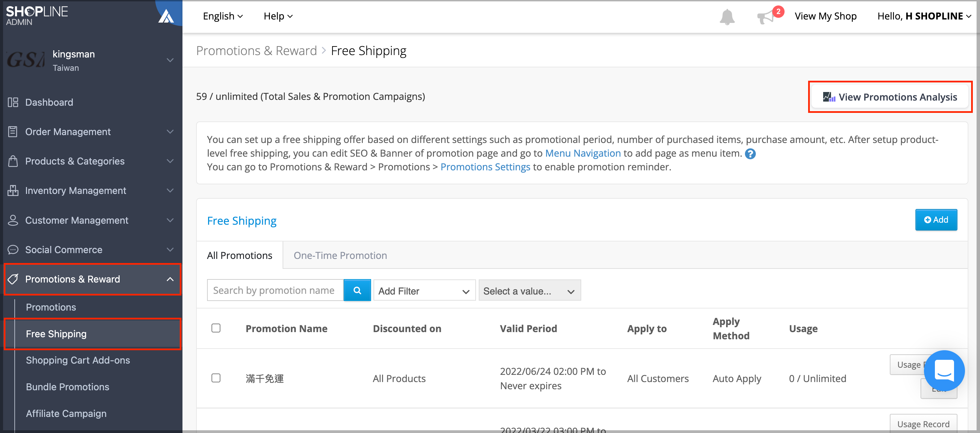The height and width of the screenshot is (433, 980).
Task: Expand Products & Categories submenu chevron
Action: click(x=170, y=161)
